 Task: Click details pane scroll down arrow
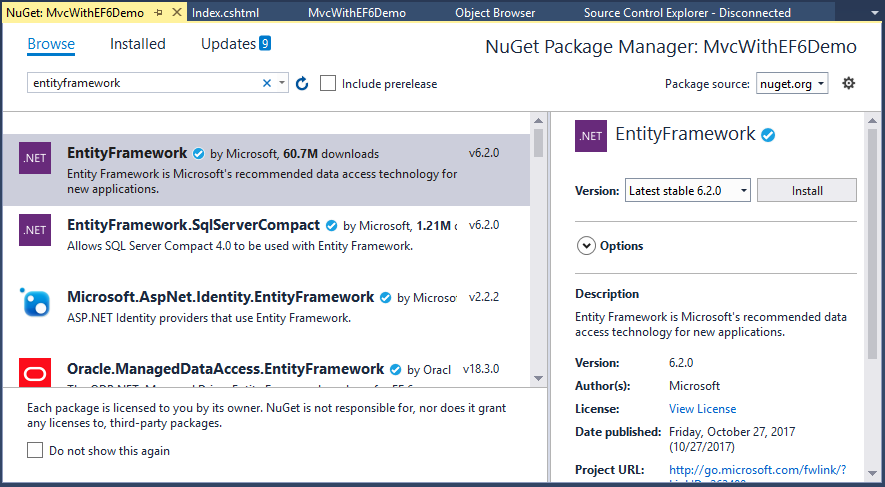[x=873, y=473]
